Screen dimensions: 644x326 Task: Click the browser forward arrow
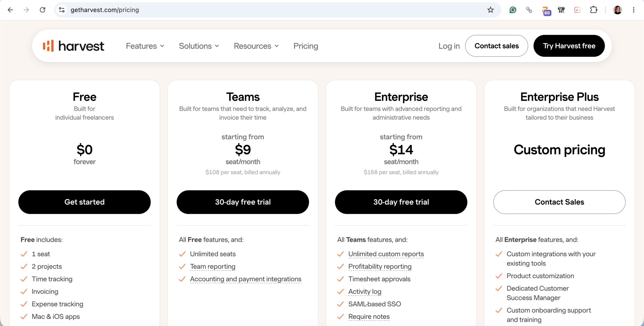click(x=26, y=10)
